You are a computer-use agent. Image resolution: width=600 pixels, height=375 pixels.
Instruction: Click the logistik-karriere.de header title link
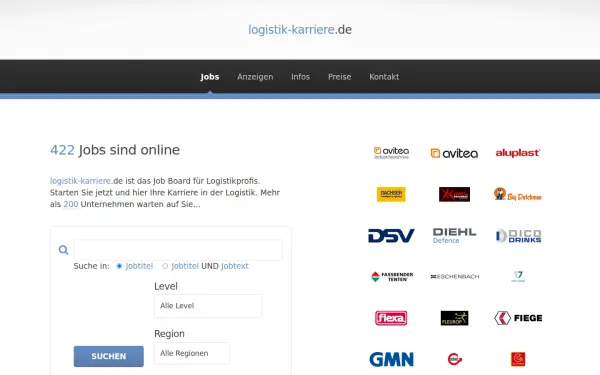pyautogui.click(x=300, y=29)
